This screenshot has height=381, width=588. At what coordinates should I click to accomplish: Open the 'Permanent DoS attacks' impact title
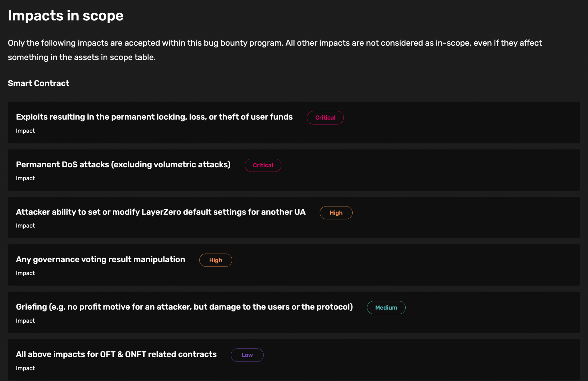pyautogui.click(x=123, y=164)
